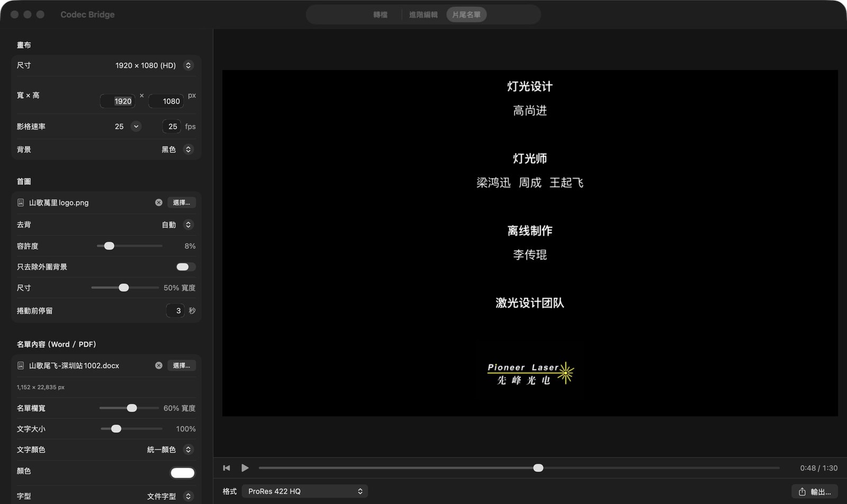Click the 激光设计团队 heading in preview

pyautogui.click(x=530, y=303)
